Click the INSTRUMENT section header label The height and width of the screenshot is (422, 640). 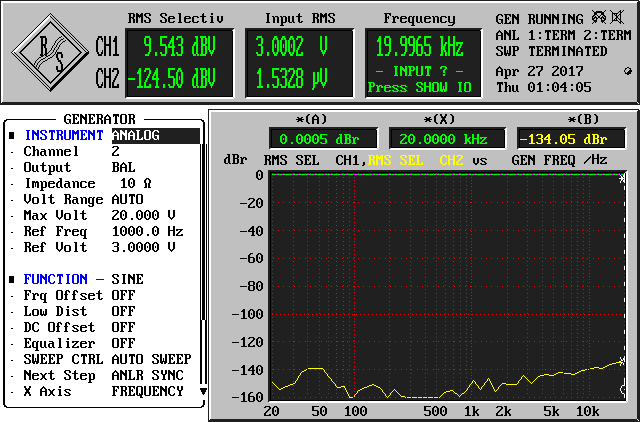[x=64, y=135]
